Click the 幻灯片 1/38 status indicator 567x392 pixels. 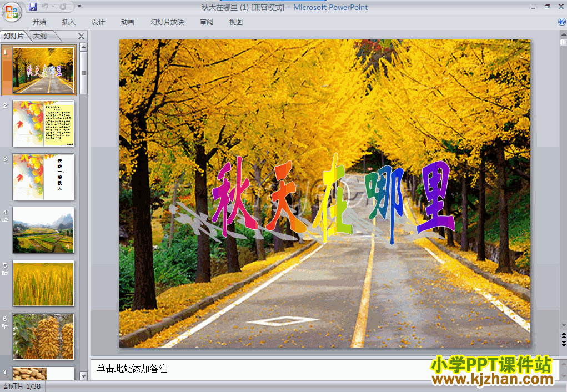(22, 386)
